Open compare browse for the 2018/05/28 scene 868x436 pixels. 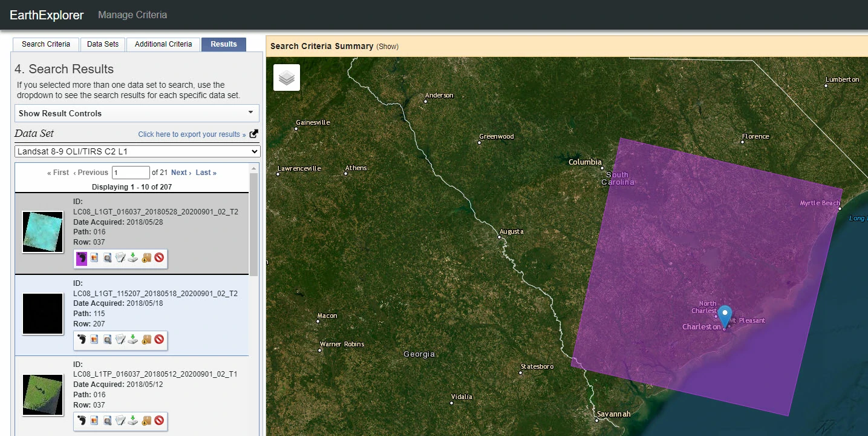point(107,259)
